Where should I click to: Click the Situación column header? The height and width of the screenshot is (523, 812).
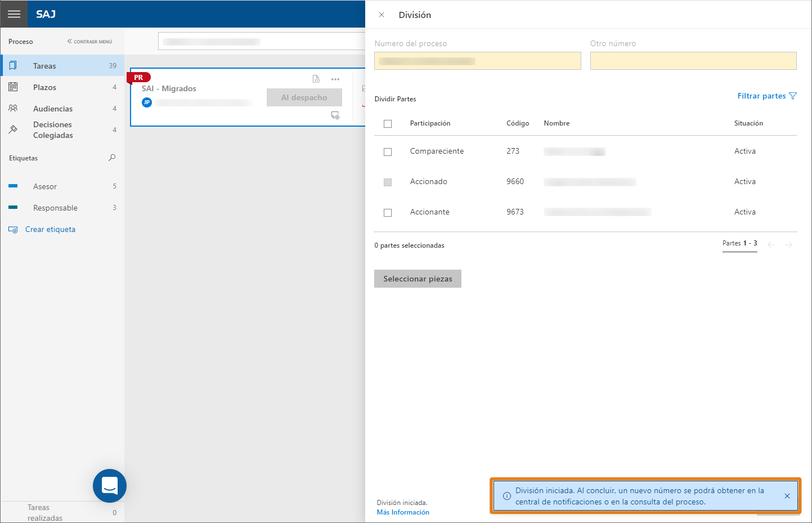point(748,123)
